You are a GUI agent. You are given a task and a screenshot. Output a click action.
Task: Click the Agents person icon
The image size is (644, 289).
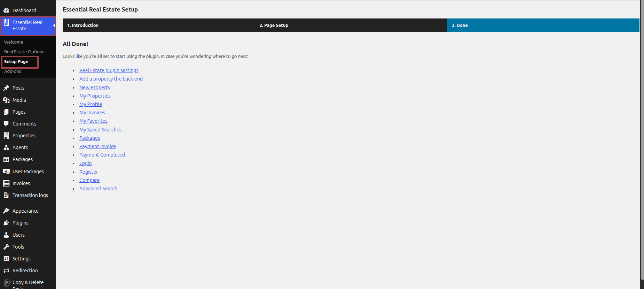(x=6, y=147)
